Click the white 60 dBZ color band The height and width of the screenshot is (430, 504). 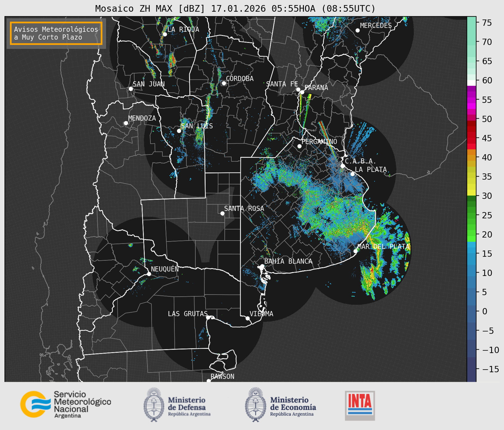pos(471,83)
